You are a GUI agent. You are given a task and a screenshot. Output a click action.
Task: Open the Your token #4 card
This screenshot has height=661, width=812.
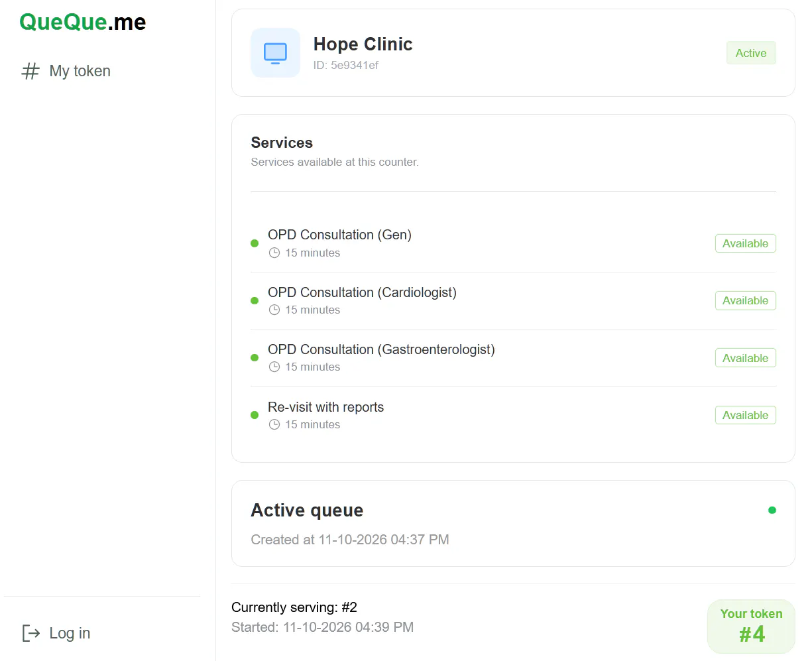point(751,627)
